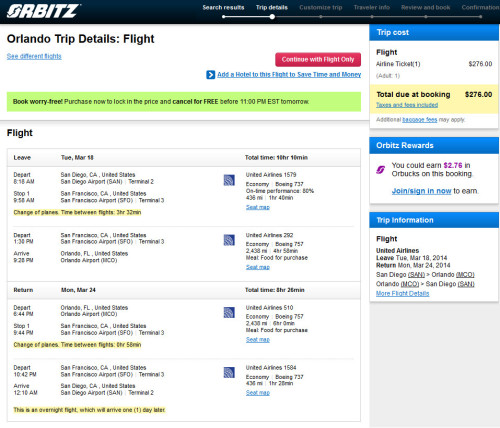The height and width of the screenshot is (428, 500).
Task: Click the Orbitz logo
Action: pos(43,11)
